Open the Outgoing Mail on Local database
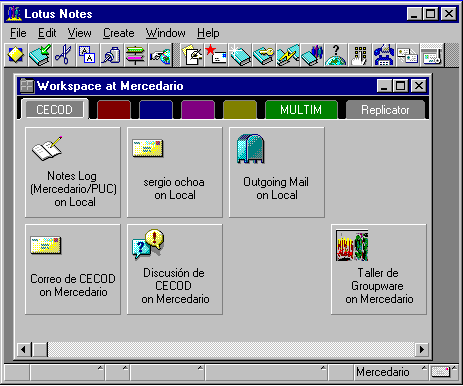The height and width of the screenshot is (386, 463). 277,172
